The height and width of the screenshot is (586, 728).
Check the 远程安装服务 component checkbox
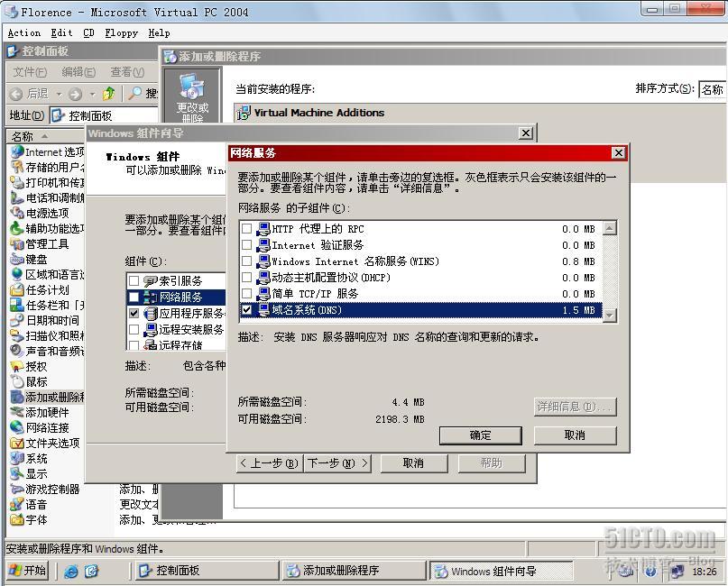click(134, 329)
